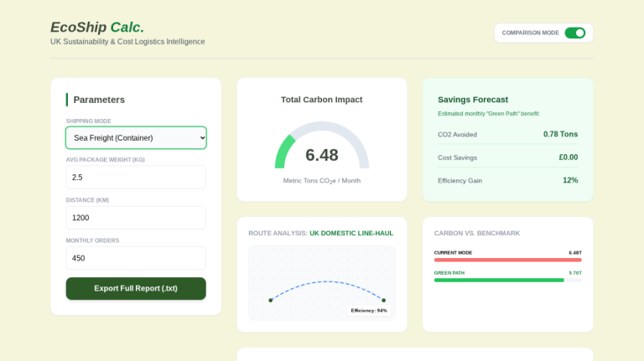The width and height of the screenshot is (644, 361).
Task: Select the Cost Savings row
Action: 507,157
